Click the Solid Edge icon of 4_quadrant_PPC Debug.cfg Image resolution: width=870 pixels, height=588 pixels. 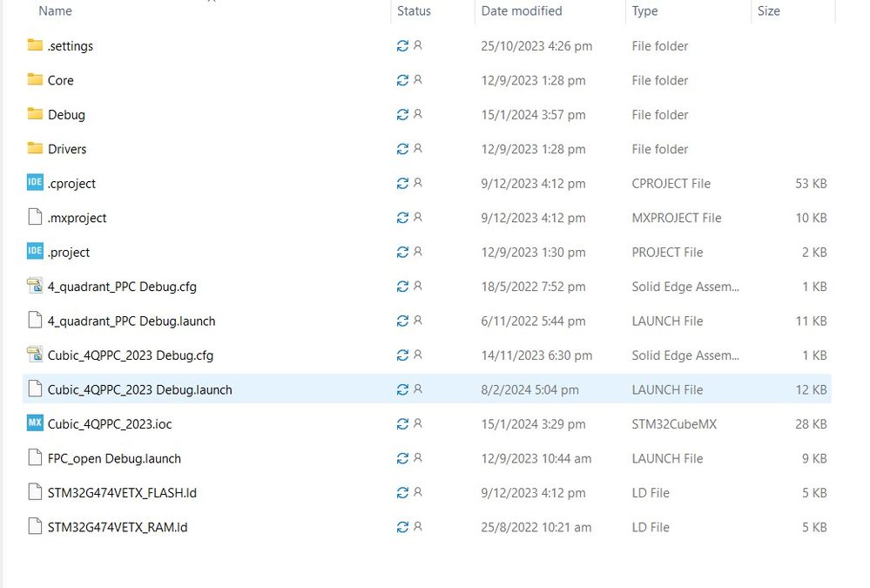pos(35,286)
